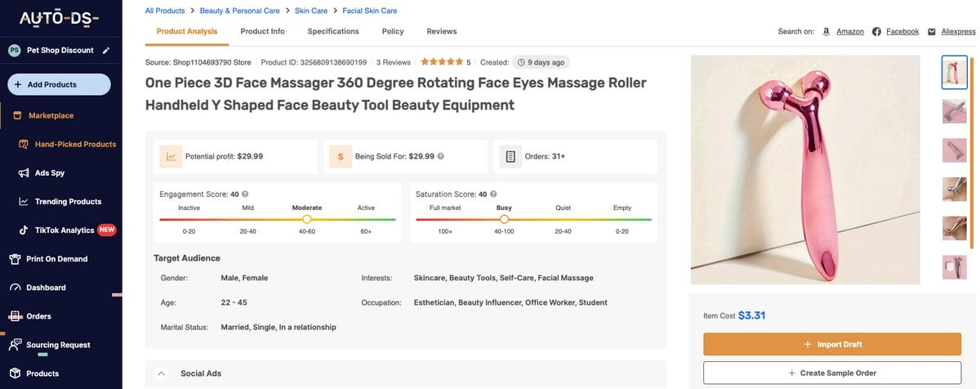This screenshot has height=389, width=980.
Task: Select the fourth product thumbnail
Action: (x=954, y=190)
